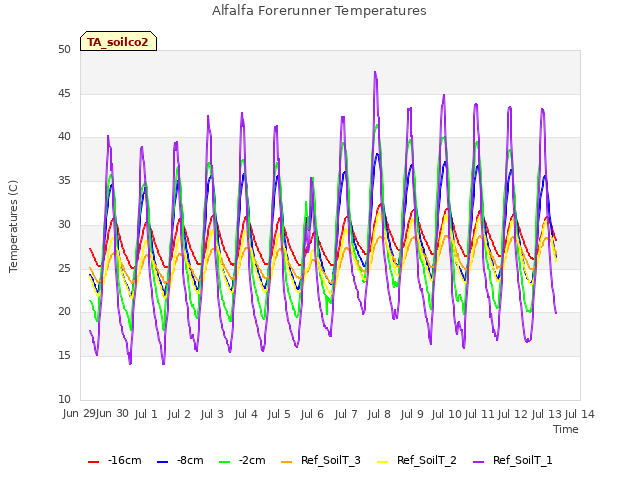The height and width of the screenshot is (480, 640).
Task: Click the blue -8cm legend swatch
Action: pos(162,462)
